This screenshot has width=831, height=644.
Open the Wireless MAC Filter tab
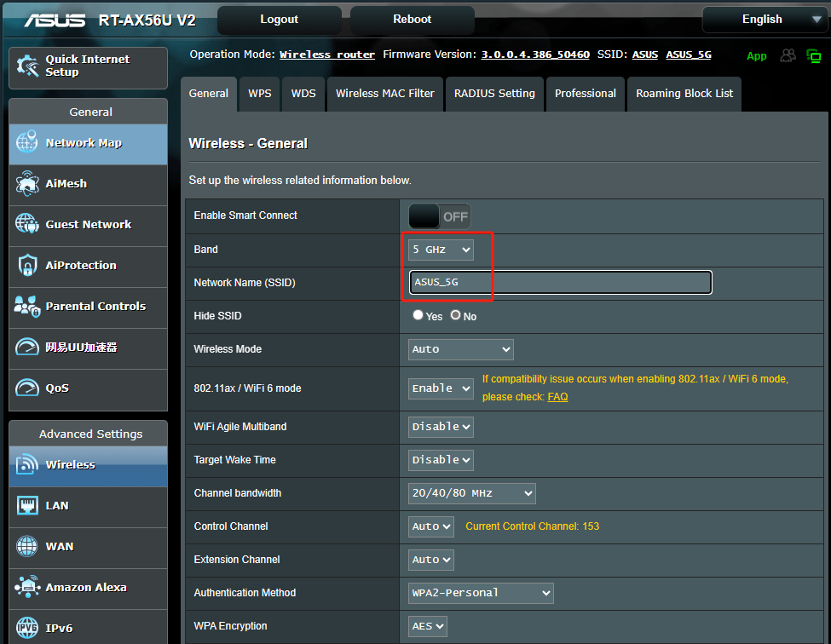(384, 94)
